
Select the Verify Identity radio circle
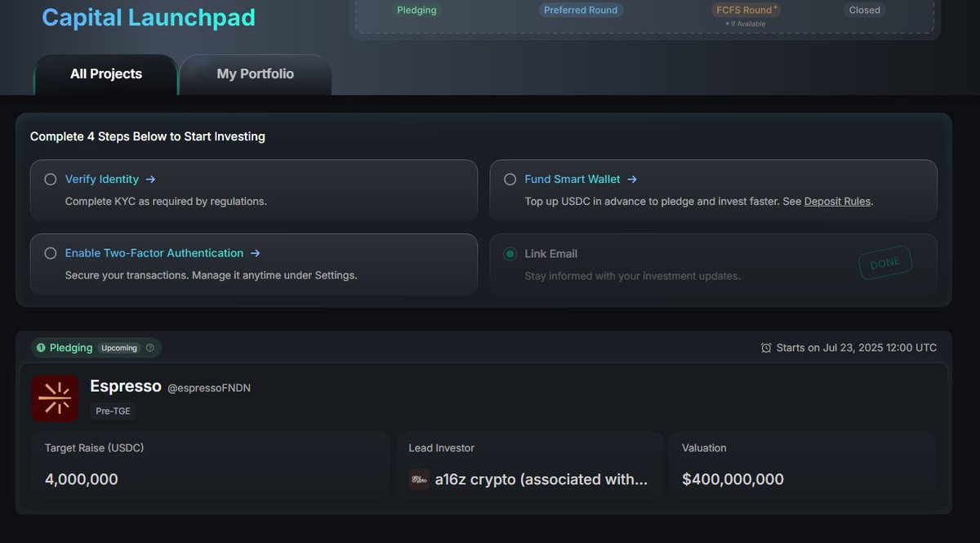tap(51, 179)
